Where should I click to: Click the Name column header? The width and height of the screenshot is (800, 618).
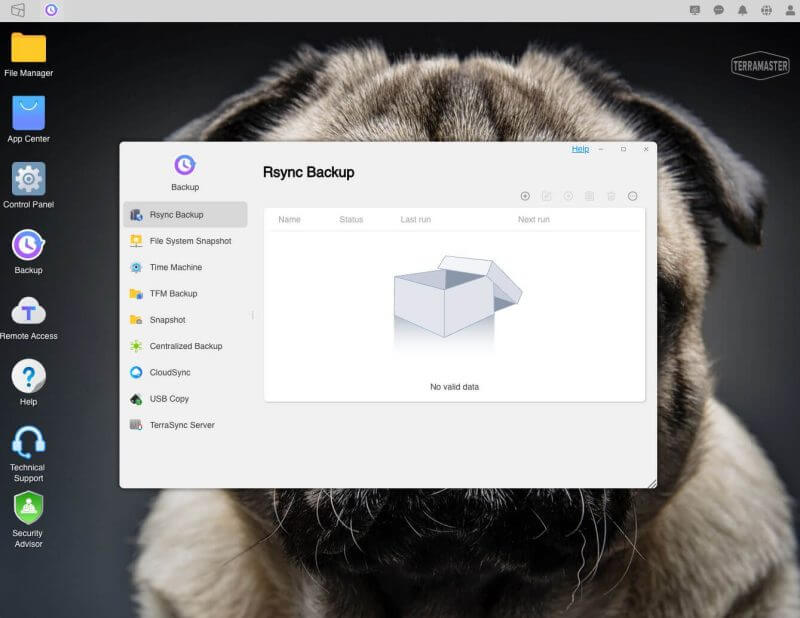289,219
